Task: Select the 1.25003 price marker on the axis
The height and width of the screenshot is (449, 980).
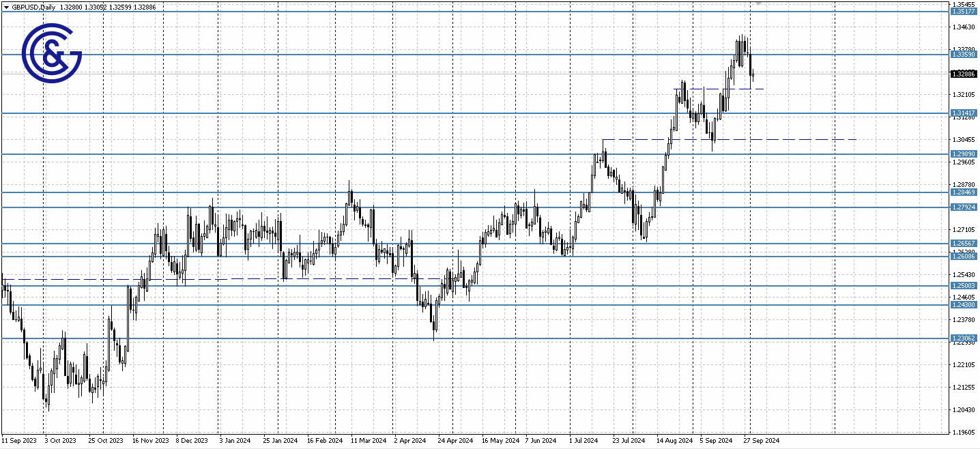Action: tap(962, 286)
